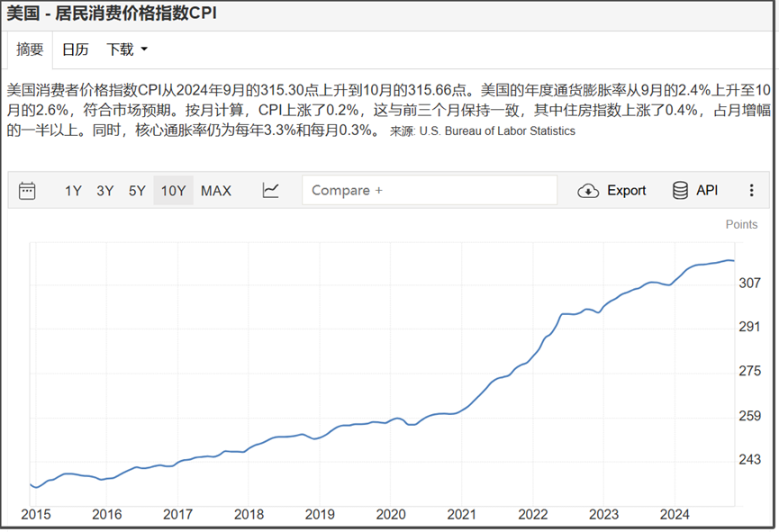Click the 2020 dip on the chart line
779x532 pixels.
tap(412, 424)
